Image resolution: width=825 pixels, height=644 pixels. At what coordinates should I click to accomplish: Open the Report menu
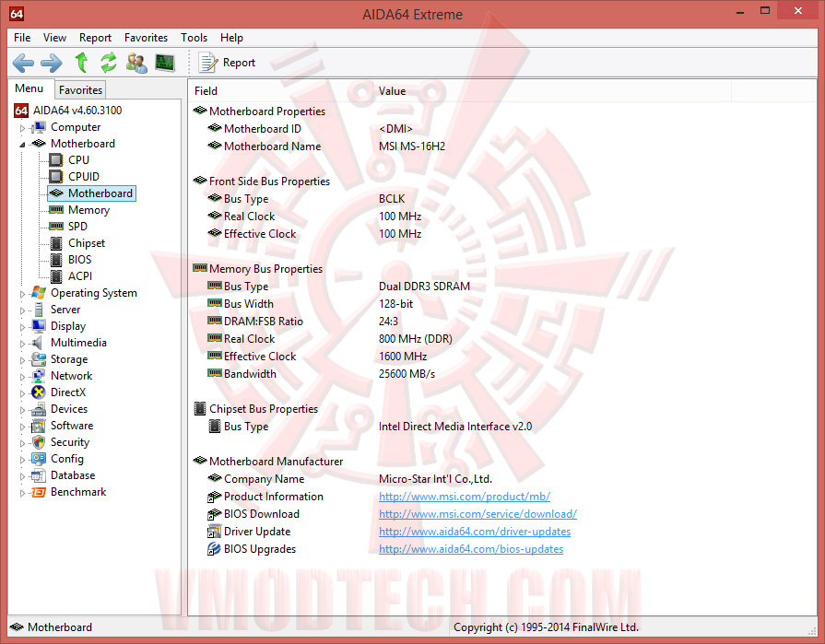(95, 38)
